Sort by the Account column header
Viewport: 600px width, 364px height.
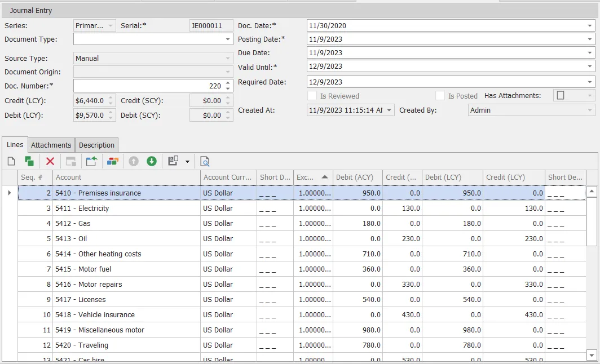[x=126, y=177]
